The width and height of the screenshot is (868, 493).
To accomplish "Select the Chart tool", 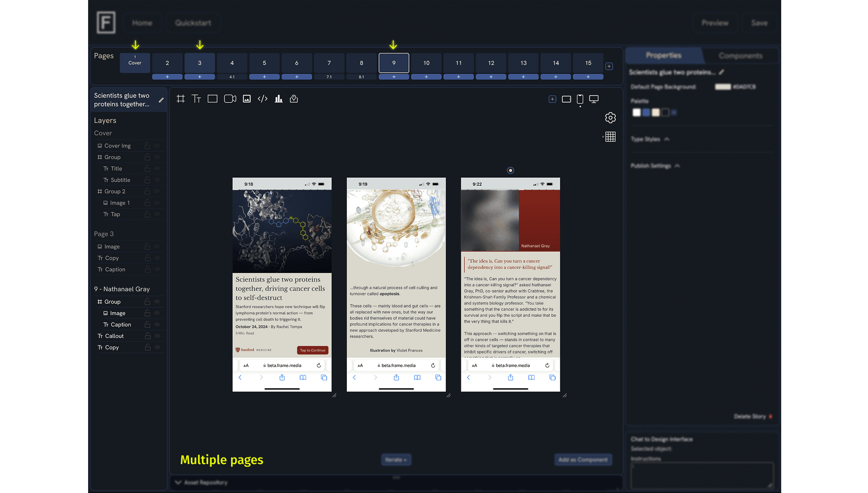I will (x=278, y=99).
